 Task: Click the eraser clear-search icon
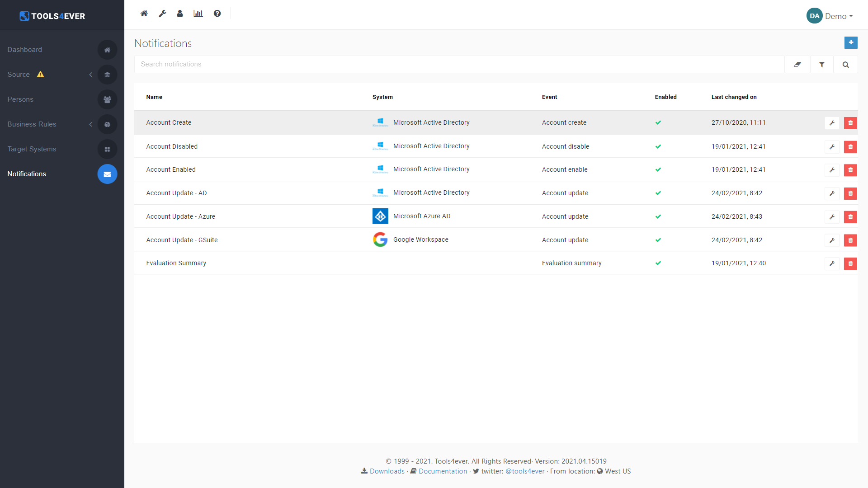pyautogui.click(x=797, y=65)
